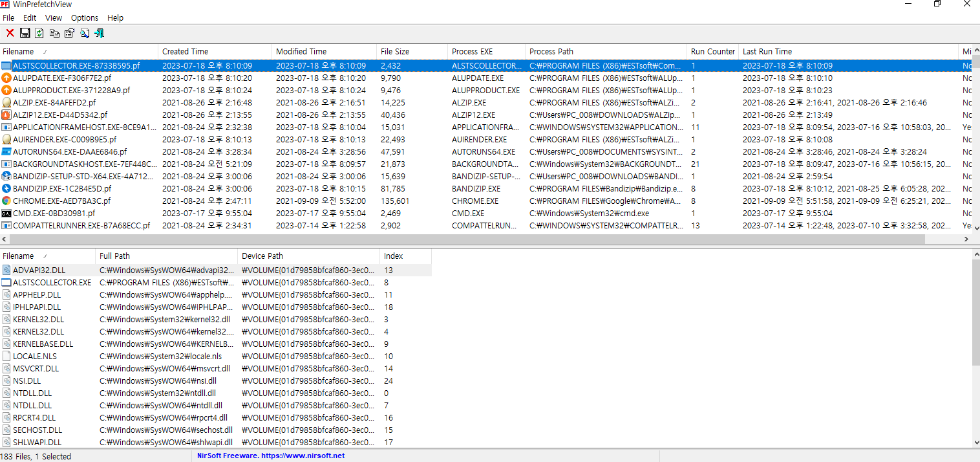
Task: Click the COMPATTELRUNNER.EXE-B7A68ECC.pf row icon
Action: click(x=6, y=226)
